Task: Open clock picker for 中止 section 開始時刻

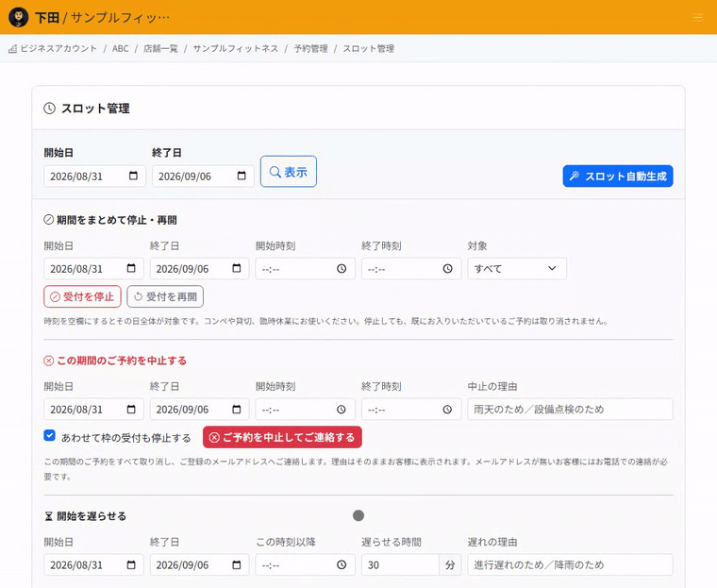Action: (x=342, y=410)
